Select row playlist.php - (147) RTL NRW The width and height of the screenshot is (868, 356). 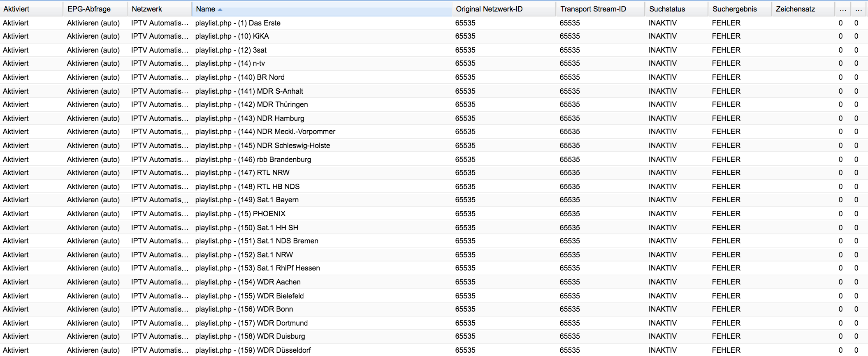coord(434,173)
